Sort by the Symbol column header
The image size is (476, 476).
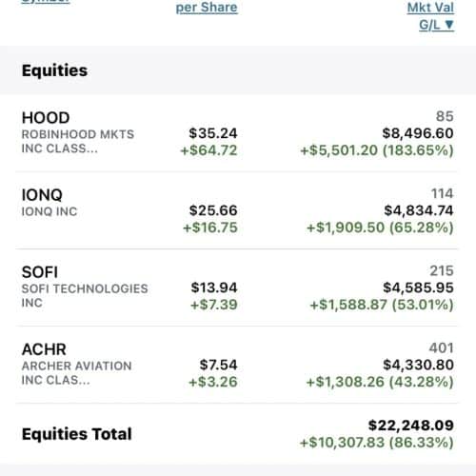click(x=46, y=2)
